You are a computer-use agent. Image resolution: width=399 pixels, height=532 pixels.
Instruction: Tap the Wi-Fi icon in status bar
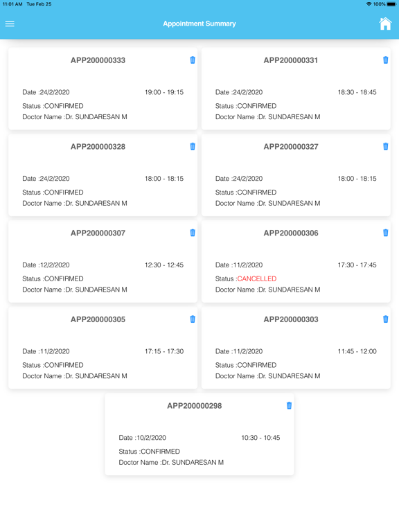[369, 4]
